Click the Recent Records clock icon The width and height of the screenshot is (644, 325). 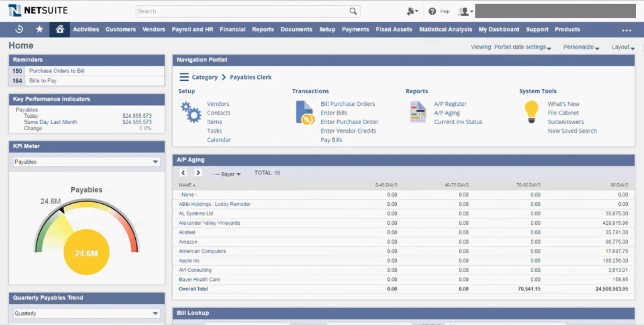(19, 30)
